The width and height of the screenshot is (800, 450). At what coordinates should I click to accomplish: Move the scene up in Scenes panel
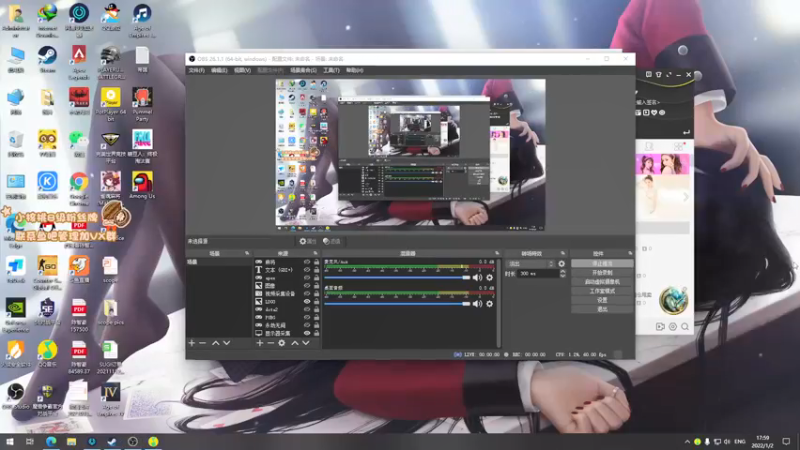click(216, 343)
